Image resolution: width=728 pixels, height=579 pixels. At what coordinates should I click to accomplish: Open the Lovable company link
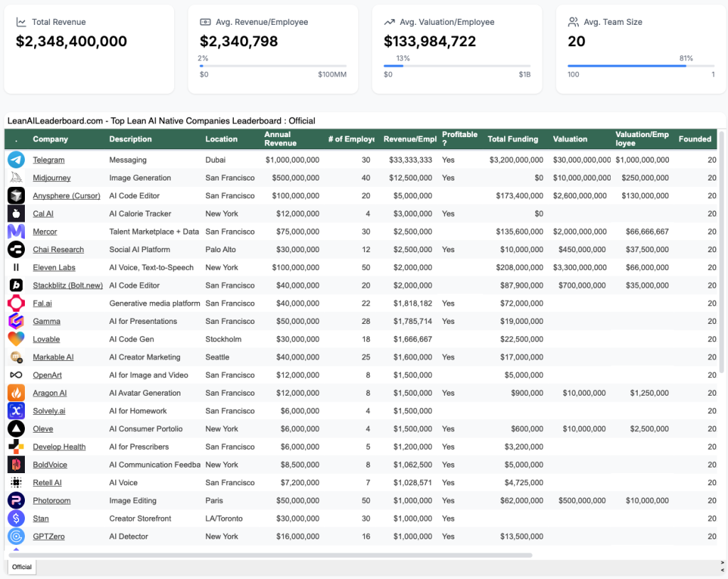click(x=46, y=339)
